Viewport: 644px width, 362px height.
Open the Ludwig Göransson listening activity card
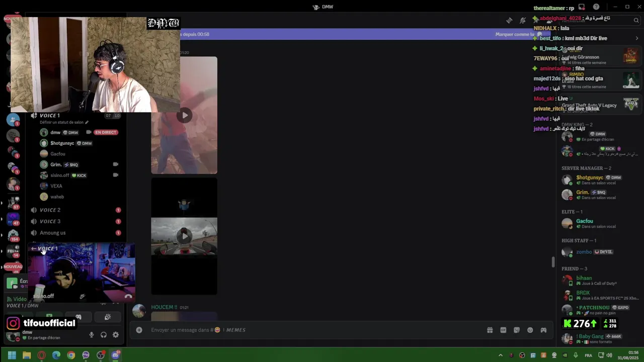click(x=600, y=57)
